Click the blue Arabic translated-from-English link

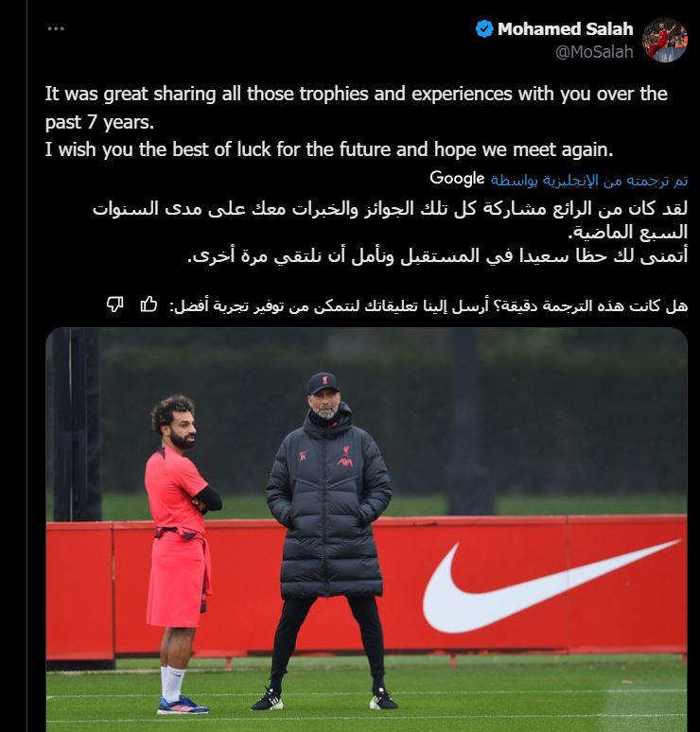pos(589,181)
